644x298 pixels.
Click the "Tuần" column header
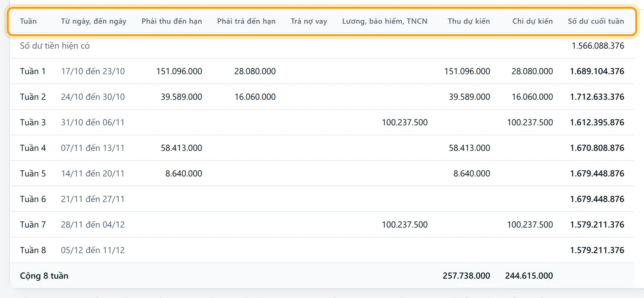(28, 21)
